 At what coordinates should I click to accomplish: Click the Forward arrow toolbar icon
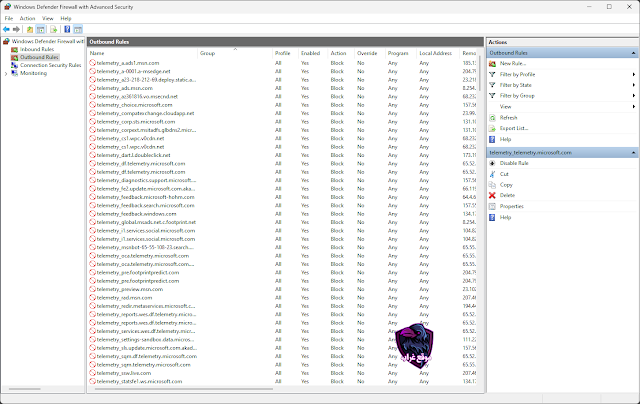[16, 29]
